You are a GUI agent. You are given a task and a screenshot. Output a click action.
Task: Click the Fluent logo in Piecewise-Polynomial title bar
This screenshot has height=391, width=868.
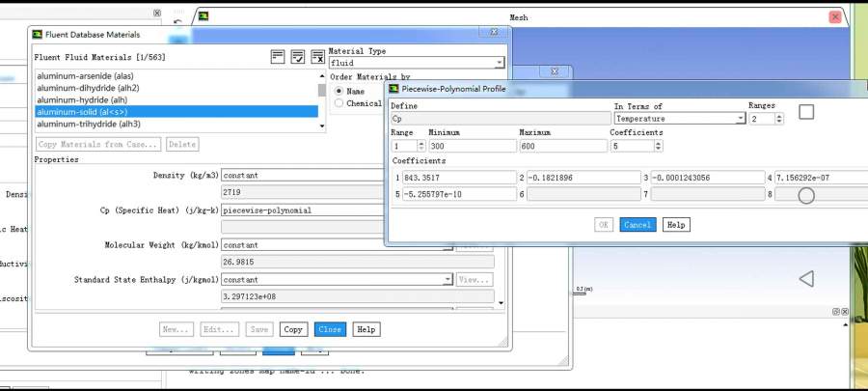[x=393, y=88]
